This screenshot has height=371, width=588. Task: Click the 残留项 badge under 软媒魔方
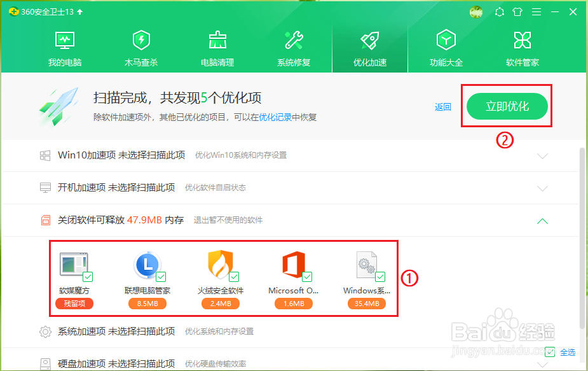74,304
